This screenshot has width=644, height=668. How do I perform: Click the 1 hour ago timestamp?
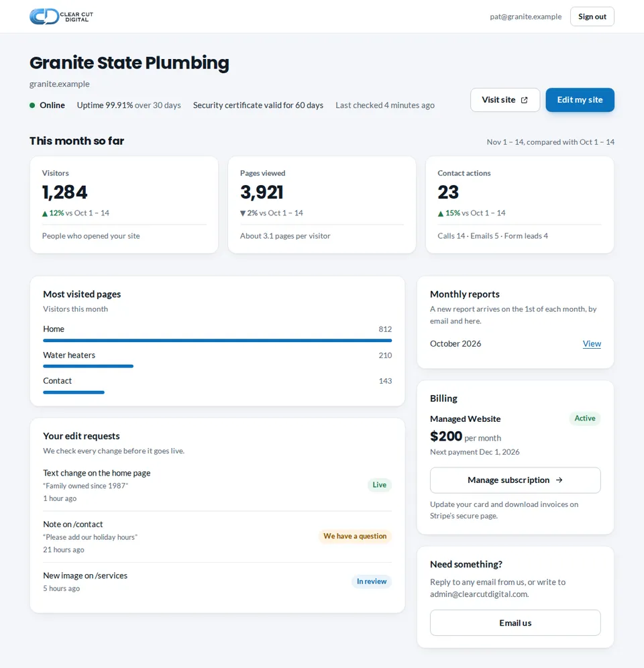coord(60,498)
